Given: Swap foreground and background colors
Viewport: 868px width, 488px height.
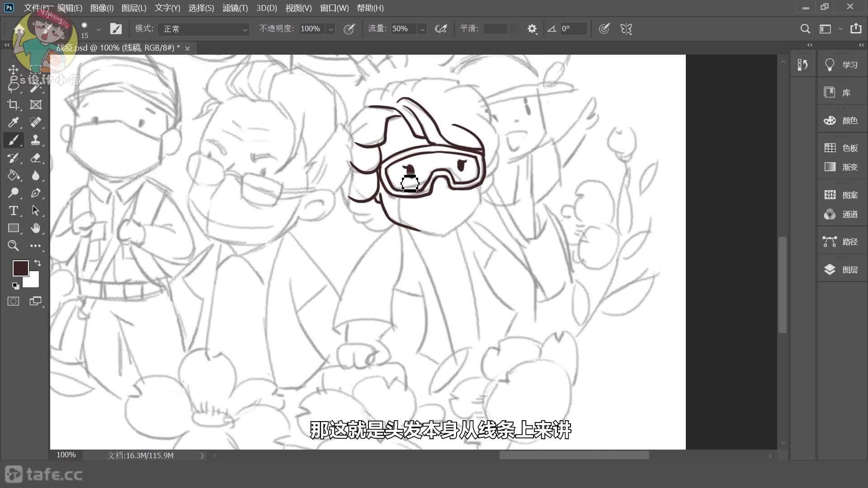Looking at the screenshot, I should (38, 263).
